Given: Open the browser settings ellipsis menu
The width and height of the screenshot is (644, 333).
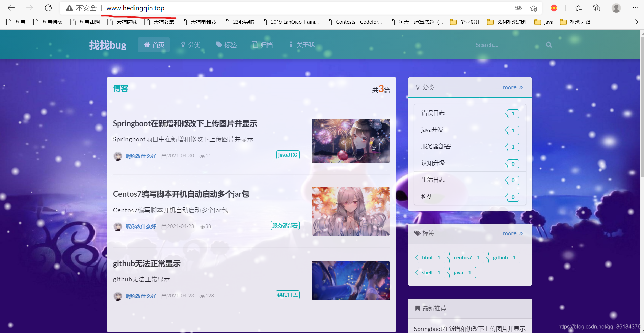Looking at the screenshot, I should point(635,8).
